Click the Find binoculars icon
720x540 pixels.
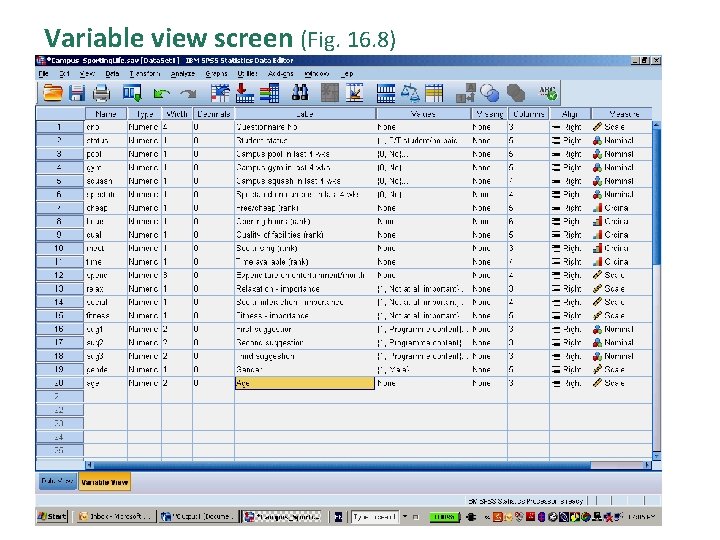[x=300, y=93]
